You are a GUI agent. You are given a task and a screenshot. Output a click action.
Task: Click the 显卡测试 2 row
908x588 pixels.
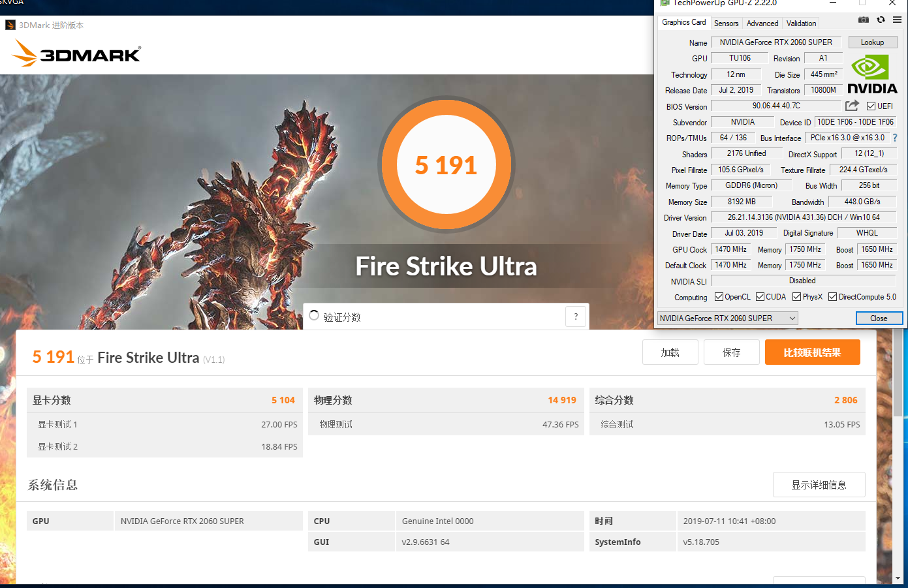point(164,446)
